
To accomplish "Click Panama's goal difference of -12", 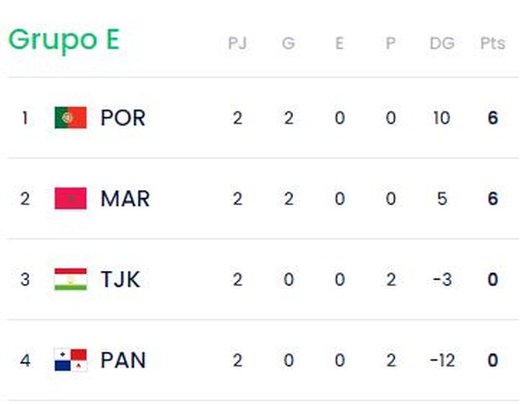I will pyautogui.click(x=441, y=360).
